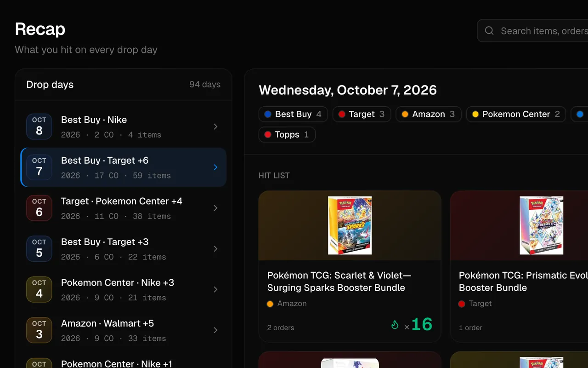Filter by the Topps 1 chip
588x368 pixels.
(287, 134)
